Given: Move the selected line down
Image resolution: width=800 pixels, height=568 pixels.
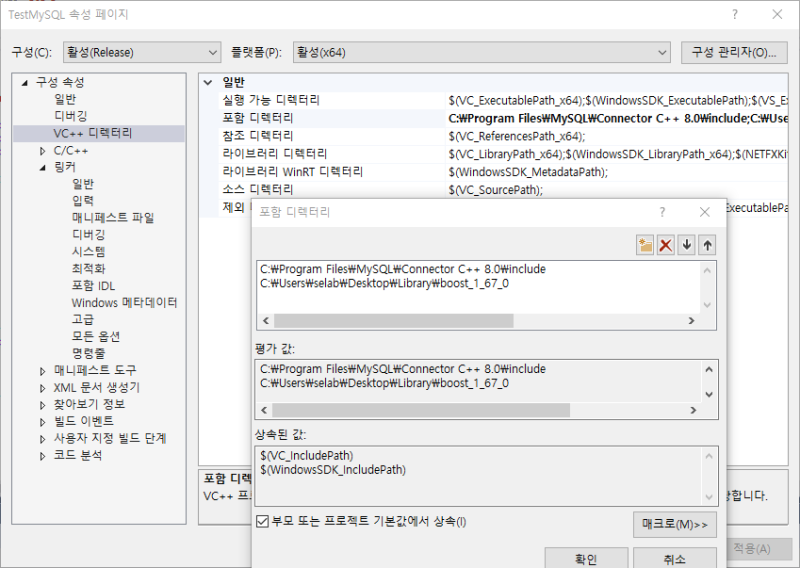Looking at the screenshot, I should [x=687, y=245].
